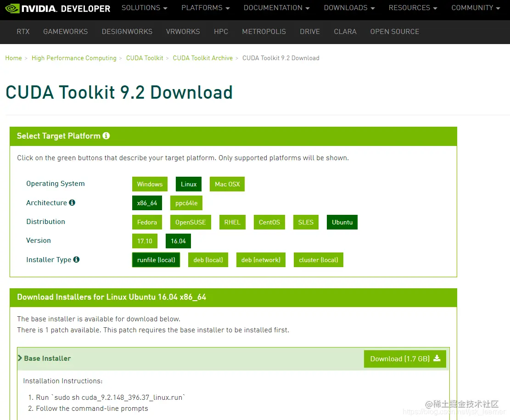Expand the Base Installer chevron
Image resolution: width=510 pixels, height=420 pixels.
[x=20, y=358]
